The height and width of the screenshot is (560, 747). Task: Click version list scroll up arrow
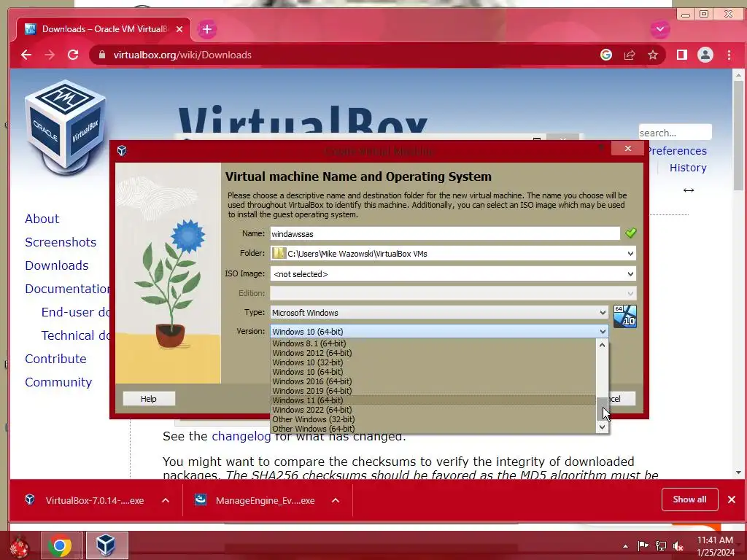[602, 345]
